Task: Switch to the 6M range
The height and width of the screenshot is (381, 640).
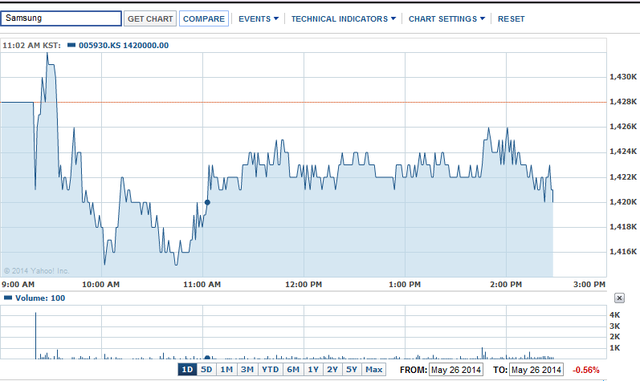Action: point(293,370)
